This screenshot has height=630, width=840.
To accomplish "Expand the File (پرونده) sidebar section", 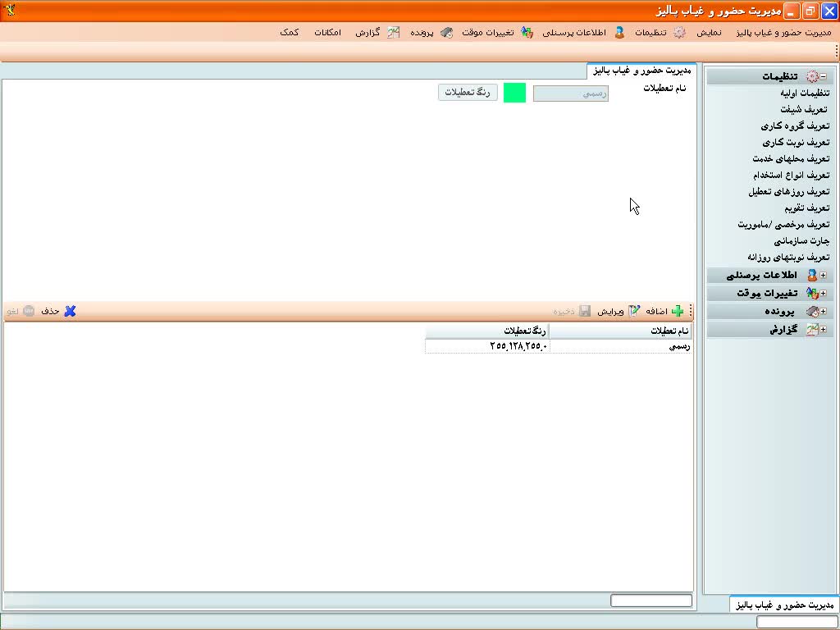I will [823, 312].
